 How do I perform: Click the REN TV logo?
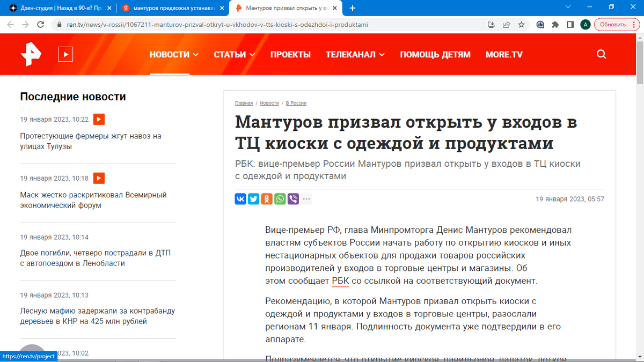click(x=31, y=54)
